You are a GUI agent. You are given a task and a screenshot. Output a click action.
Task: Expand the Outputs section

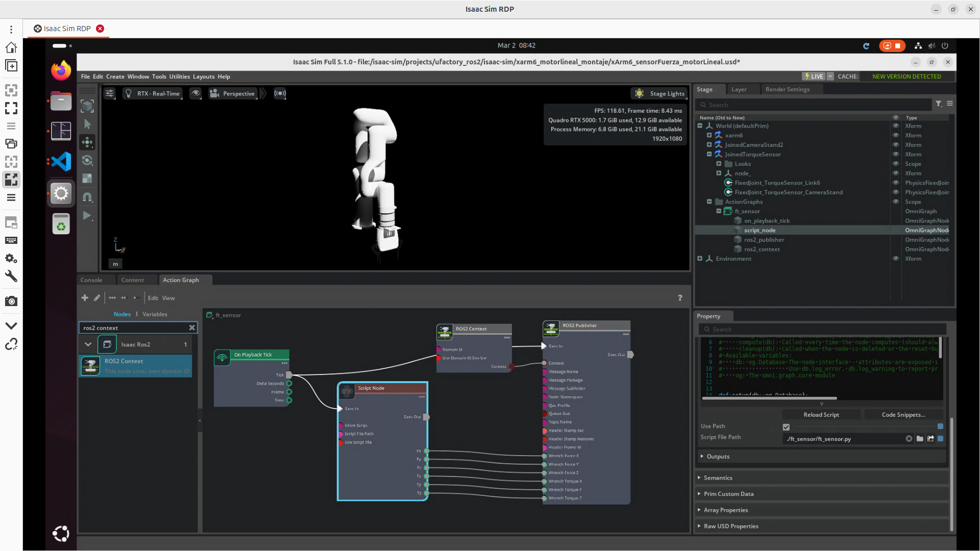[x=822, y=457]
